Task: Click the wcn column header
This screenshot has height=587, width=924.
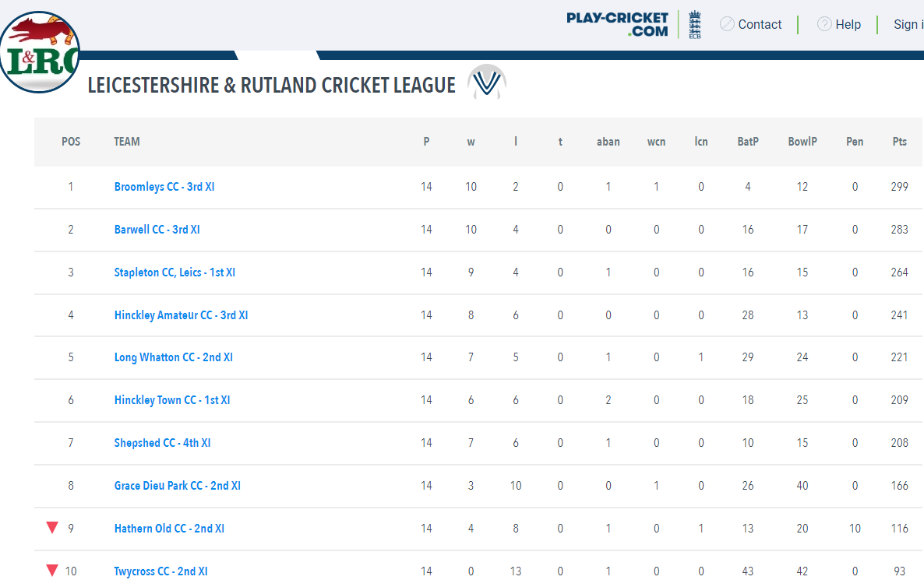Action: 657,142
